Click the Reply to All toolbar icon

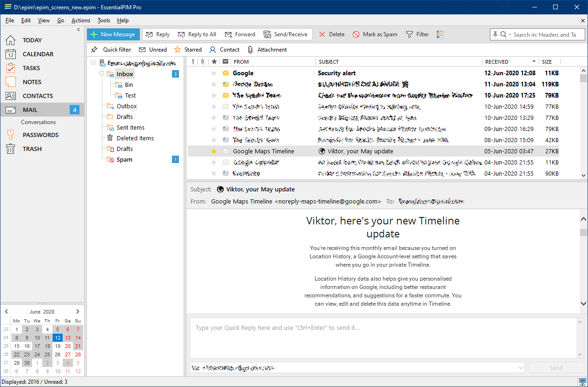pos(181,34)
